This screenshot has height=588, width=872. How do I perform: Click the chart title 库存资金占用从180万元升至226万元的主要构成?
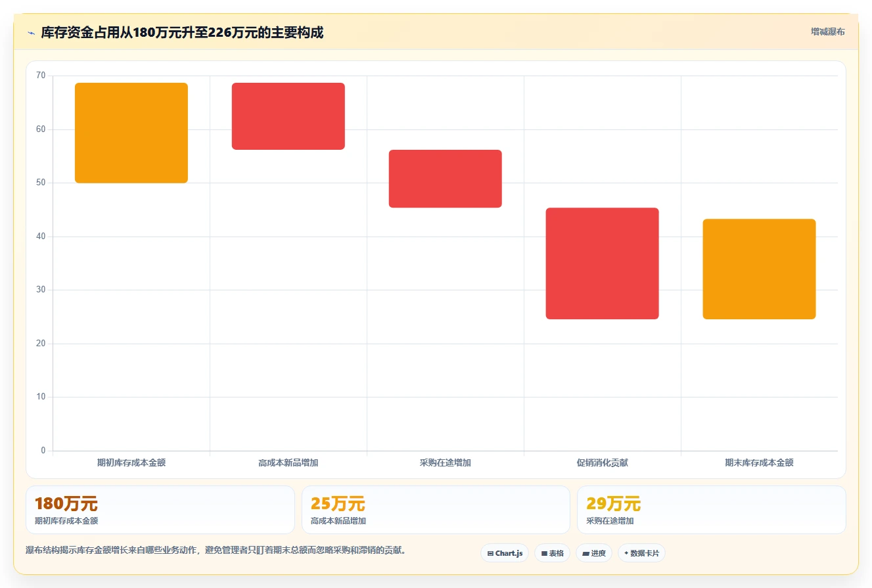click(x=182, y=32)
